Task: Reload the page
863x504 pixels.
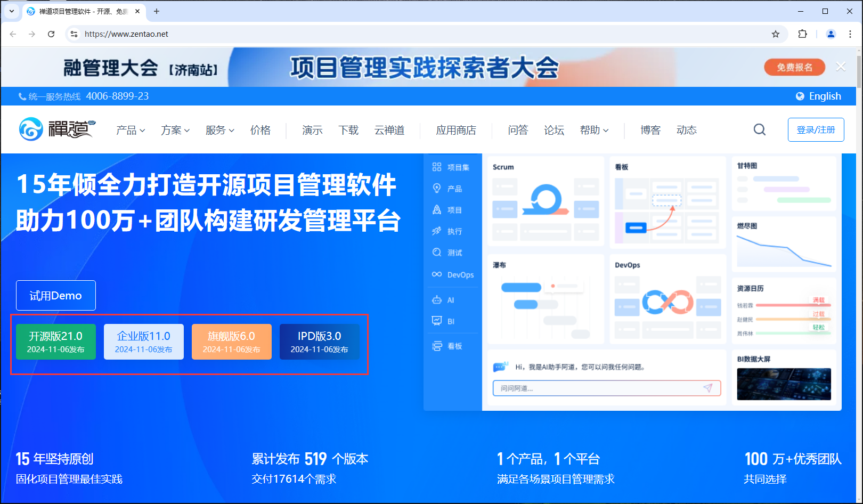Action: [x=51, y=34]
